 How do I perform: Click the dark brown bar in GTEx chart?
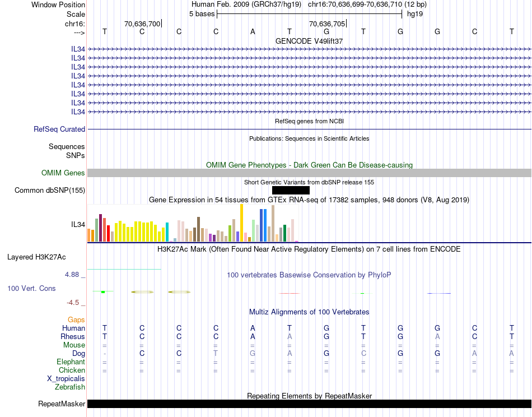[198, 229]
